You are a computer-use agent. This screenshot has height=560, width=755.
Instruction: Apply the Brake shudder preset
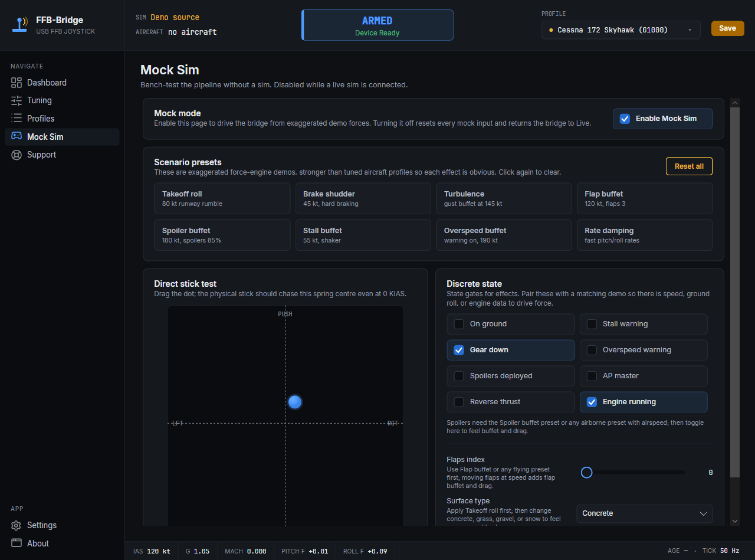[363, 198]
